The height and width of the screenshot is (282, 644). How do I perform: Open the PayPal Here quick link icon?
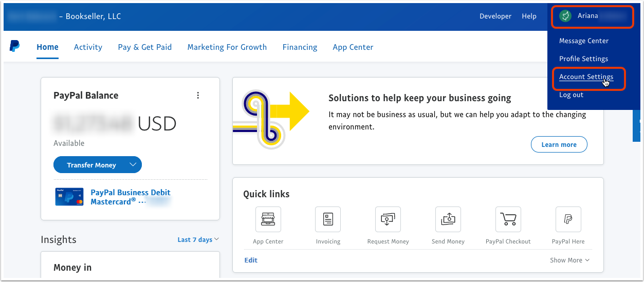(568, 220)
